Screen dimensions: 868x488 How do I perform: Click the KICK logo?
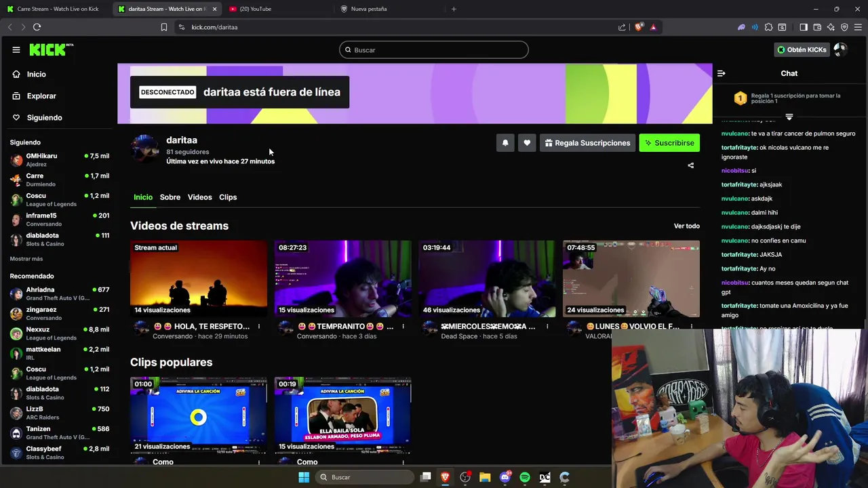point(51,49)
